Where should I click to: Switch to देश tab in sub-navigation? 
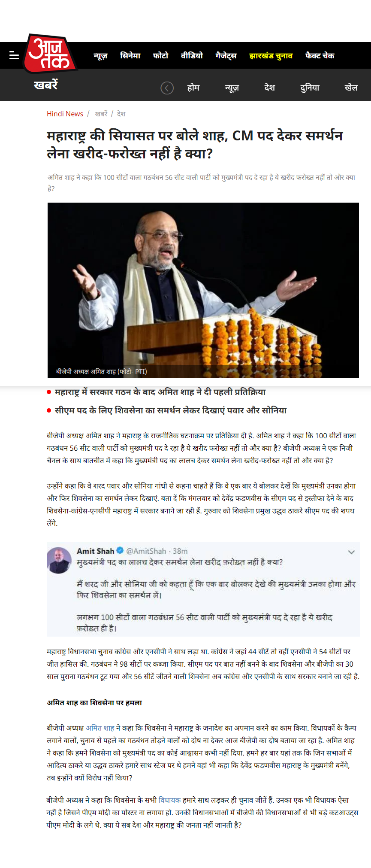(269, 88)
